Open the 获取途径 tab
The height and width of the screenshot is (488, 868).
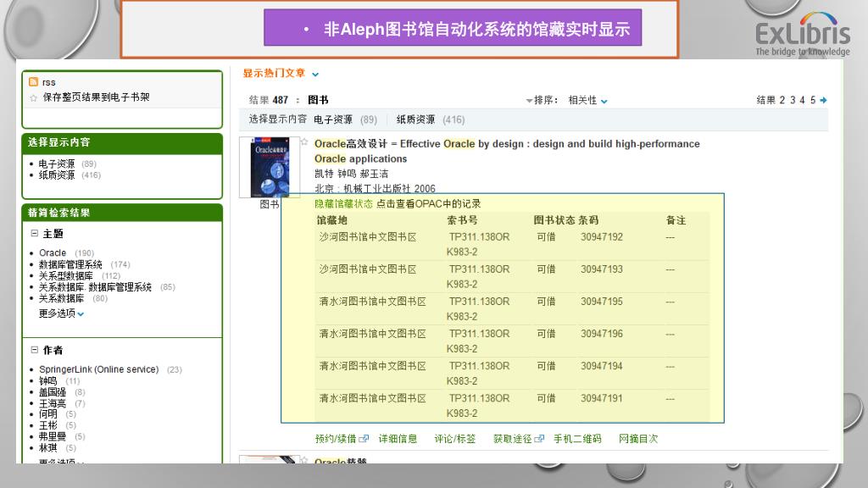tap(513, 439)
